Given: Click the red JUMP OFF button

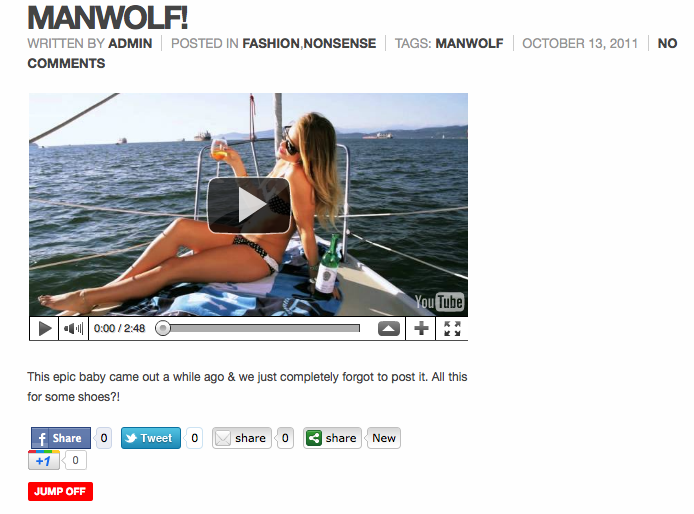Looking at the screenshot, I should 60,491.
